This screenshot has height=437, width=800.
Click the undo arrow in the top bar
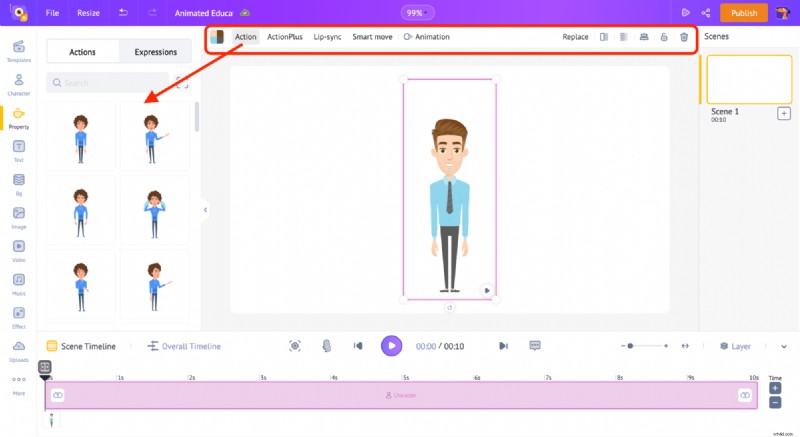pos(123,13)
